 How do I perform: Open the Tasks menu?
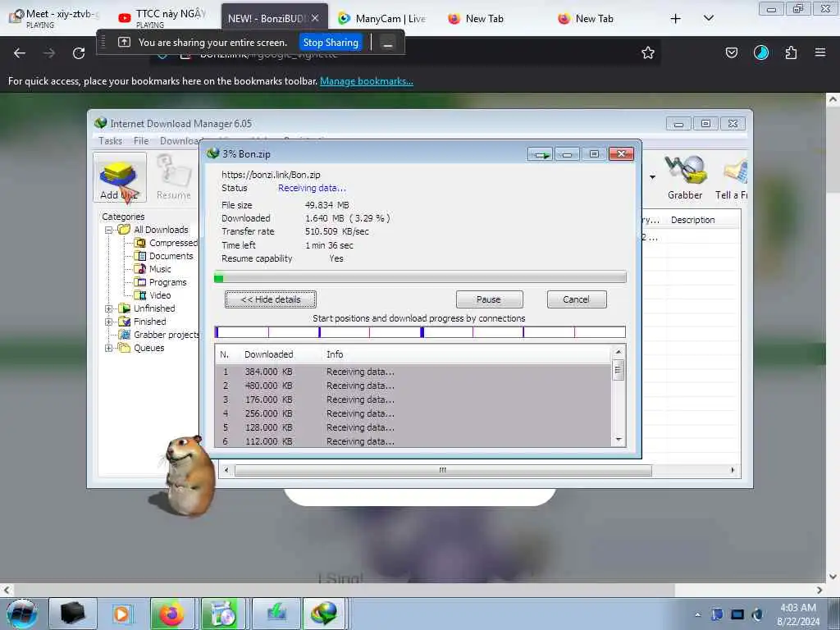111,141
